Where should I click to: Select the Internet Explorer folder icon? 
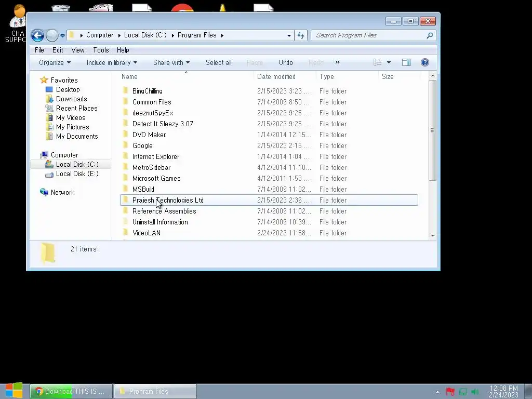coord(126,156)
